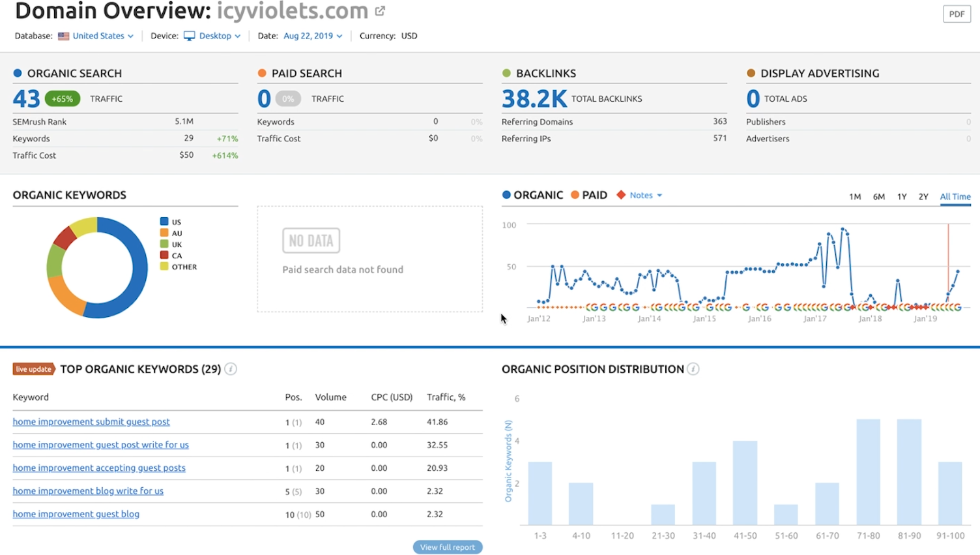Click the desktop monitor icon
The width and height of the screenshot is (980, 555).
tap(189, 36)
